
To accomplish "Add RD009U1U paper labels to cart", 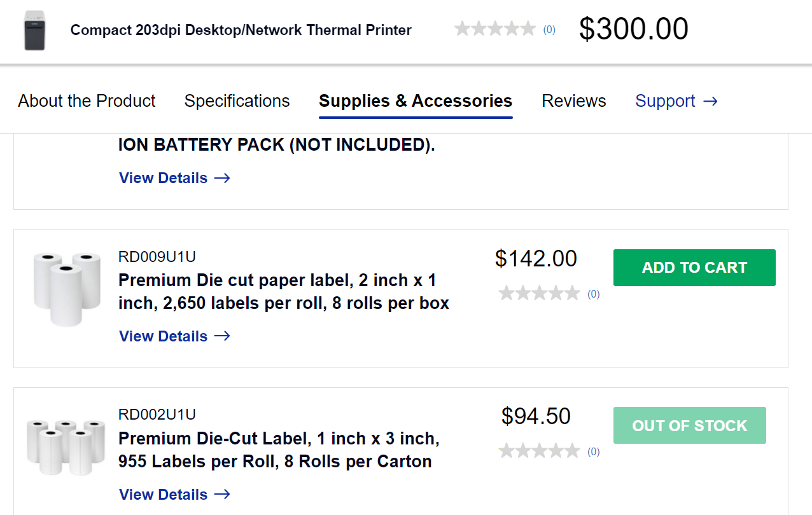I will (x=694, y=268).
